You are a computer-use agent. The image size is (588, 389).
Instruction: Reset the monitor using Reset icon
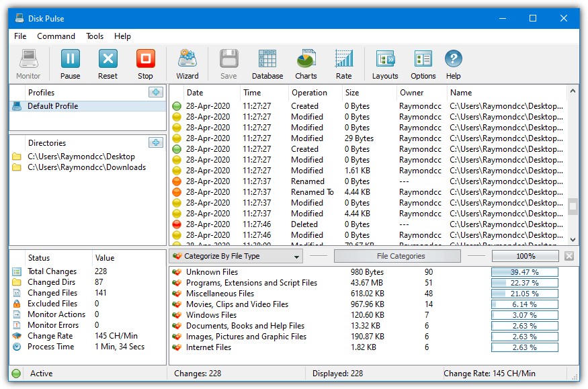point(108,59)
